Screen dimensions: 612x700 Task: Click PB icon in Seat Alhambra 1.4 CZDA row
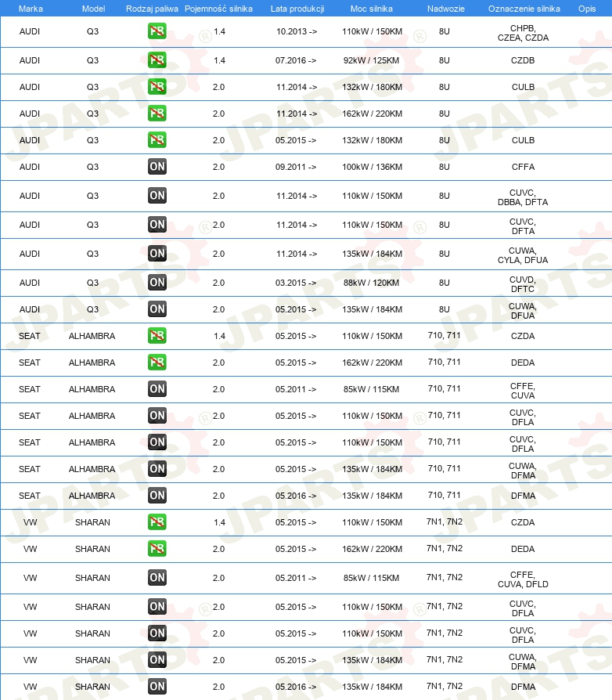(157, 336)
